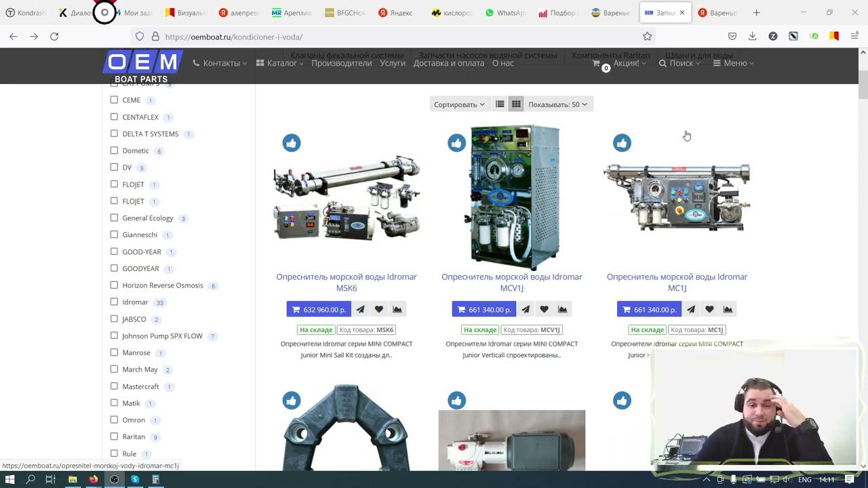Enable the Johnson Pump SPX FLOW filter
The image size is (868, 488).
point(114,335)
